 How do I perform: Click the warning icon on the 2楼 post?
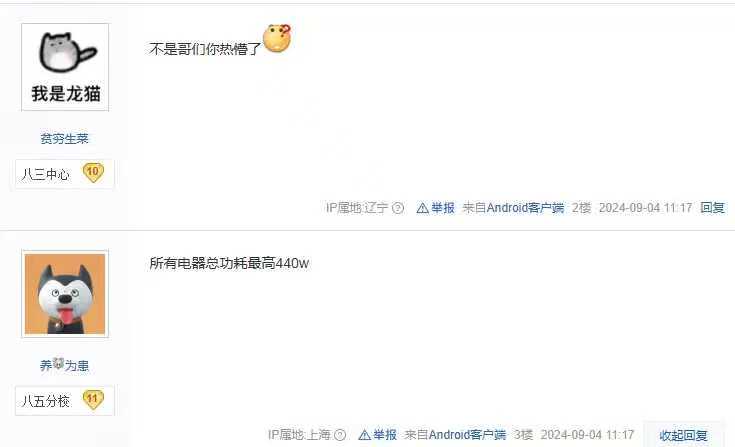pyautogui.click(x=422, y=208)
